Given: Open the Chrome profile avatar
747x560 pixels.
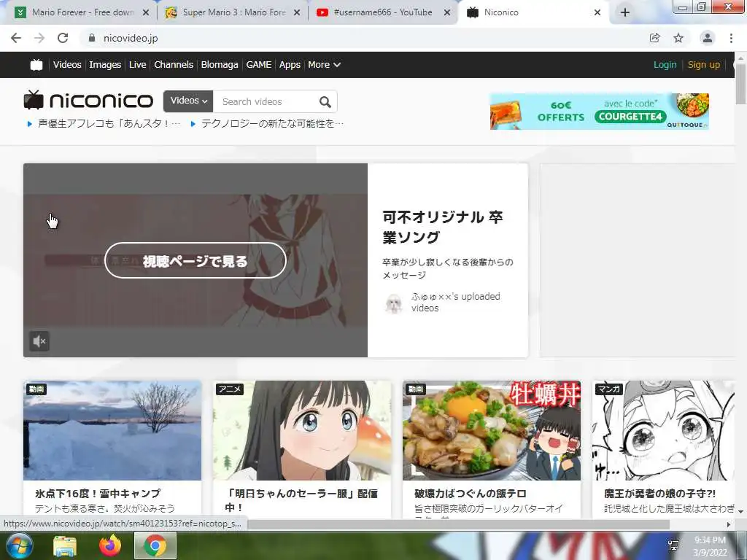Looking at the screenshot, I should [708, 38].
